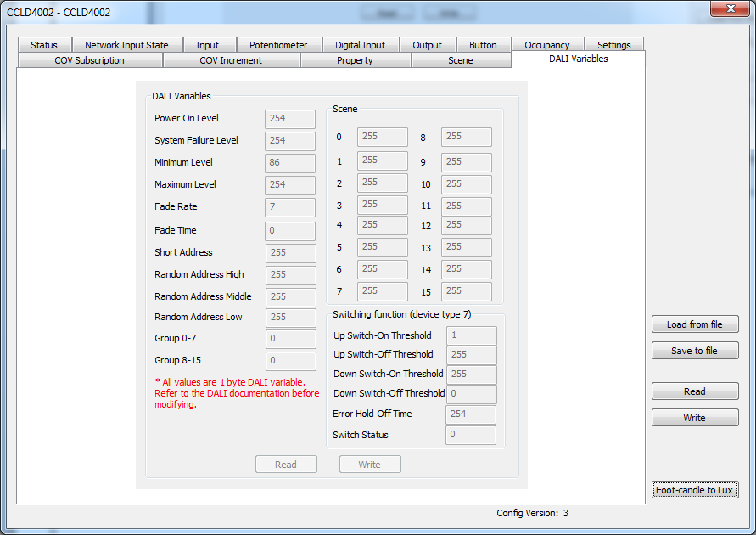Click the Down Switch-Off Threshold field
Viewport: 756px width, 535px height.
coord(471,394)
